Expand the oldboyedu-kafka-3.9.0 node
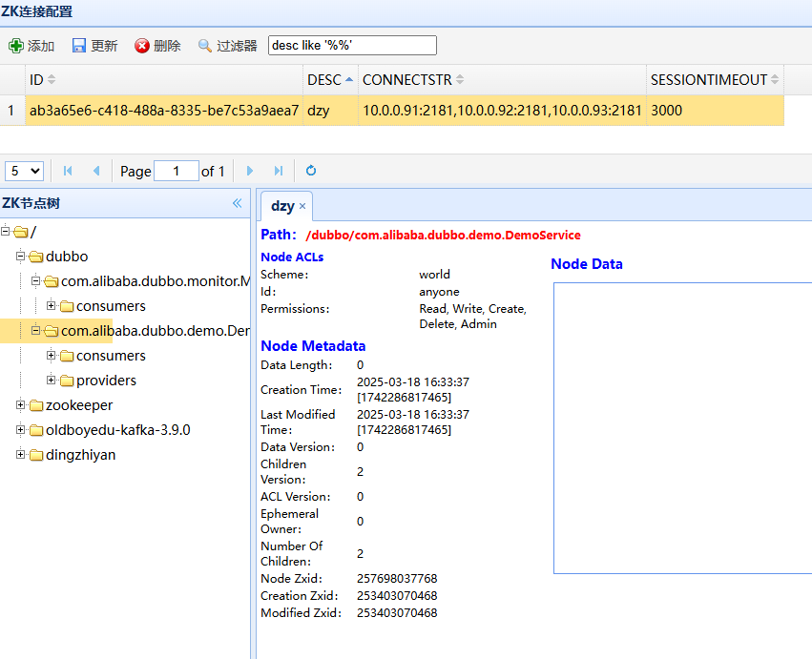812x659 pixels. (21, 430)
